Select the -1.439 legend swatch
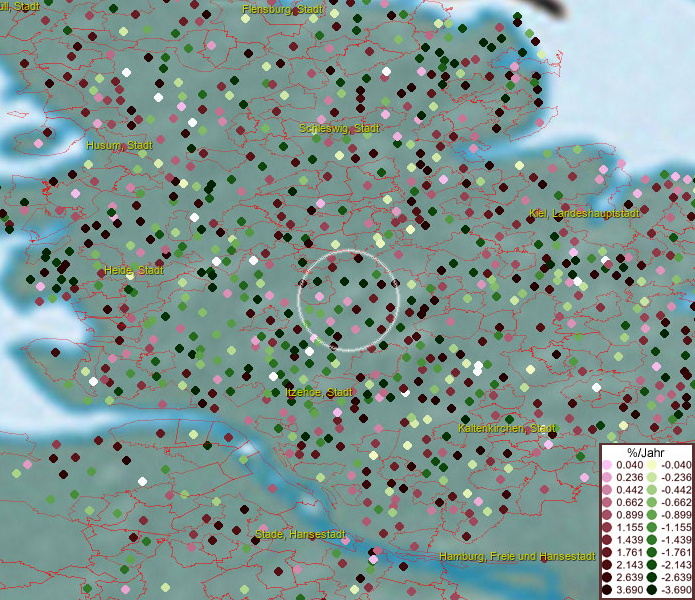Viewport: 695px width, 600px height. (x=652, y=540)
